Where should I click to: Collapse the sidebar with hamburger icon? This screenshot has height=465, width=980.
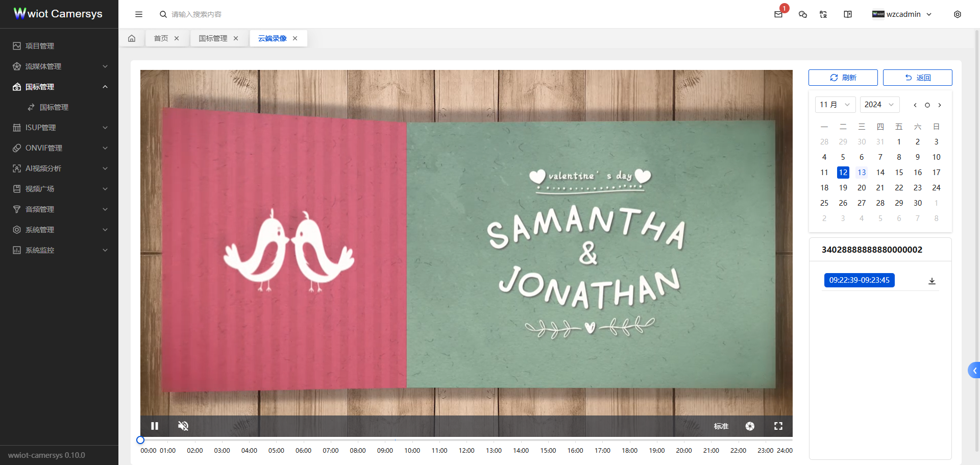[x=139, y=14]
